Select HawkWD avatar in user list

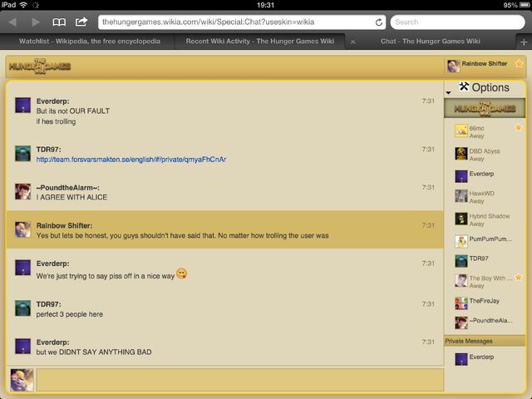point(461,196)
